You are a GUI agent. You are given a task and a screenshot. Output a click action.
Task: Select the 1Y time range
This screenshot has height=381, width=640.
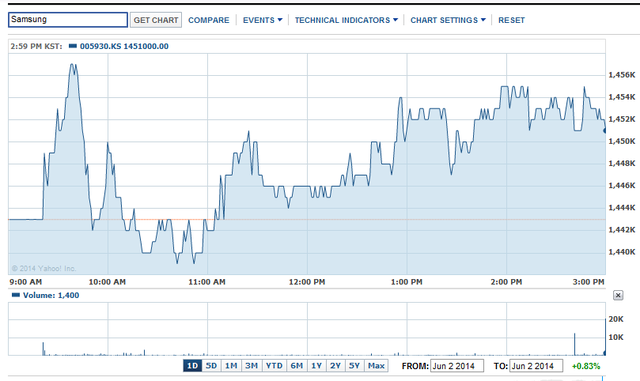tap(317, 365)
